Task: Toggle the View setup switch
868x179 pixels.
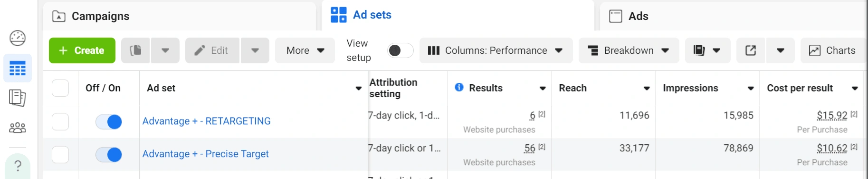Action: [400, 50]
